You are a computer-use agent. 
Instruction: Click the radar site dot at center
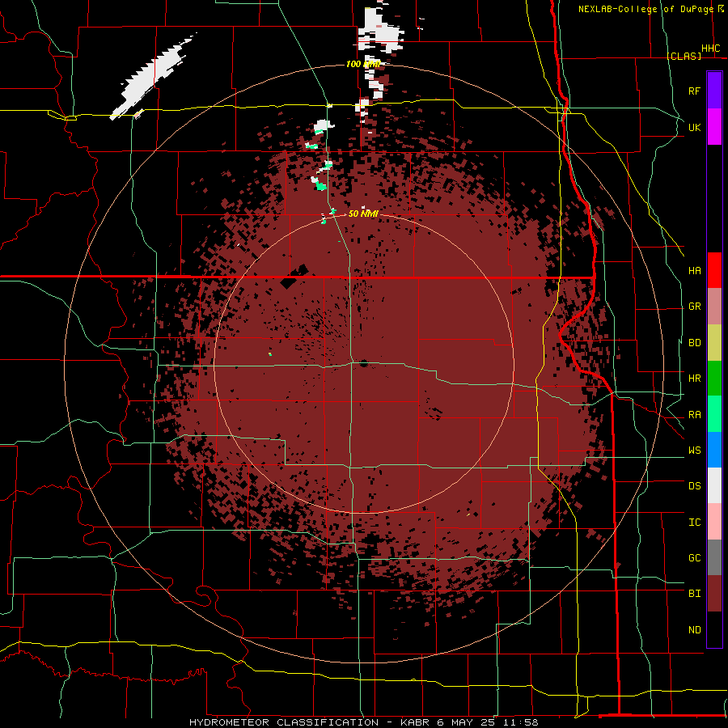point(363,363)
